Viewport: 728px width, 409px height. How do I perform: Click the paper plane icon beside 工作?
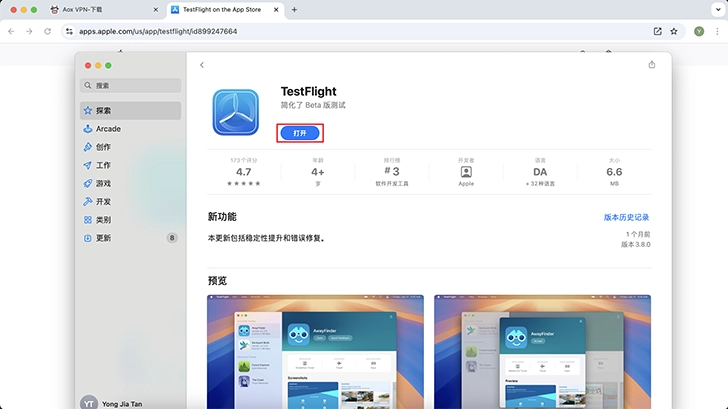tap(88, 165)
